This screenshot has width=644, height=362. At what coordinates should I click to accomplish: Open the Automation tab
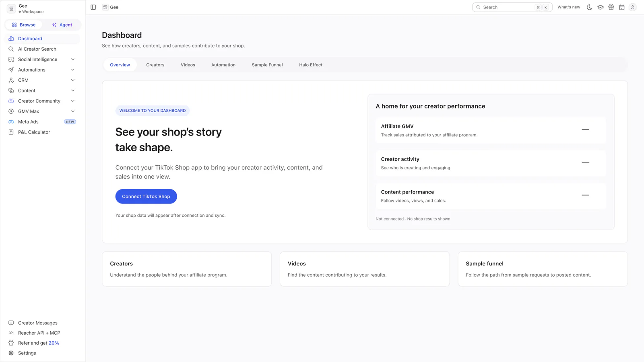click(x=223, y=65)
